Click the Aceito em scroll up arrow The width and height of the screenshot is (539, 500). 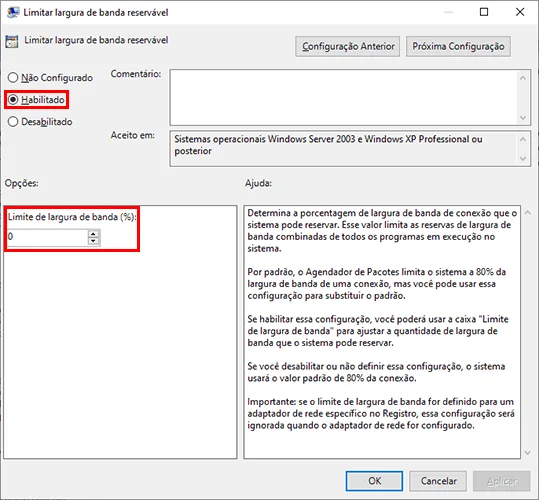coord(523,139)
